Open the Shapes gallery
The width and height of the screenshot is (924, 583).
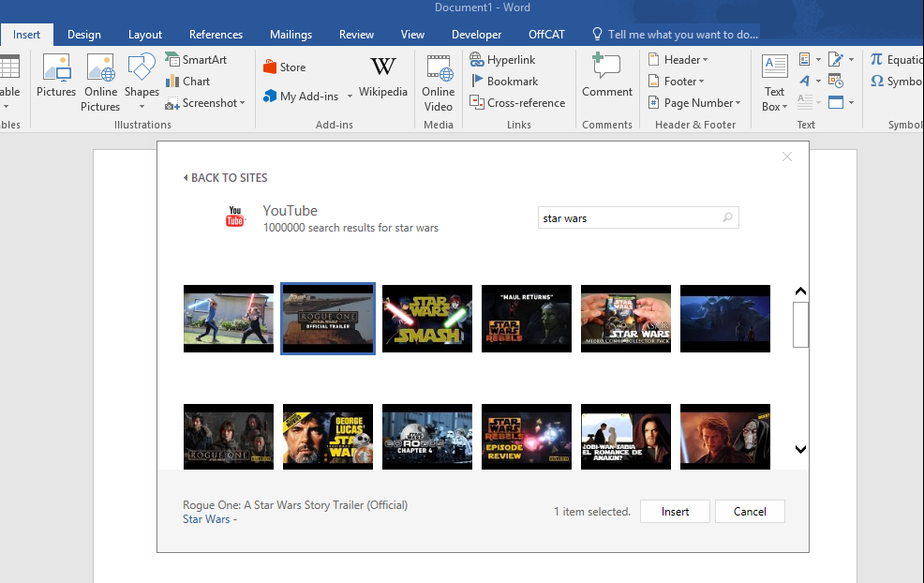142,82
